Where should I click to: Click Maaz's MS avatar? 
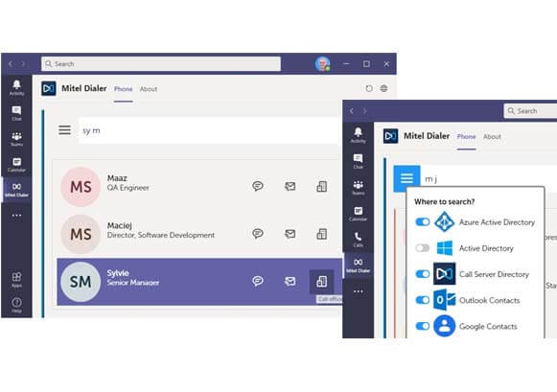tap(81, 187)
